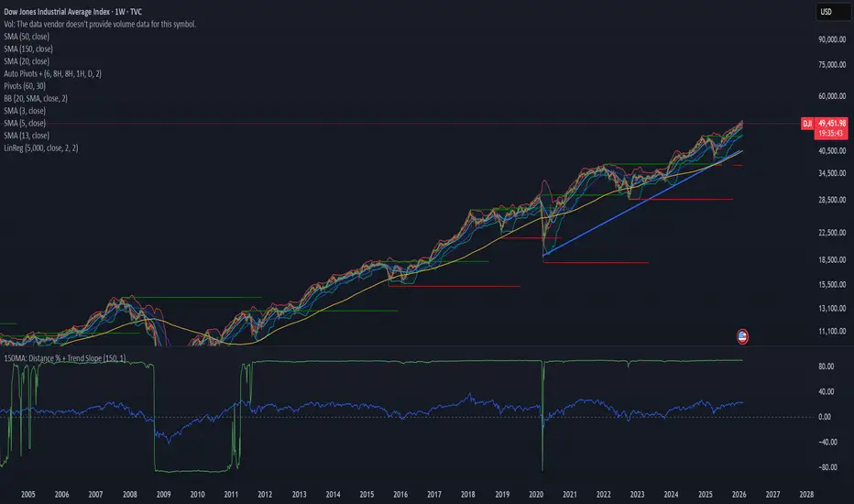Image resolution: width=854 pixels, height=504 pixels.
Task: Click the 19:35:43 bar countdown label
Action: tap(830, 134)
